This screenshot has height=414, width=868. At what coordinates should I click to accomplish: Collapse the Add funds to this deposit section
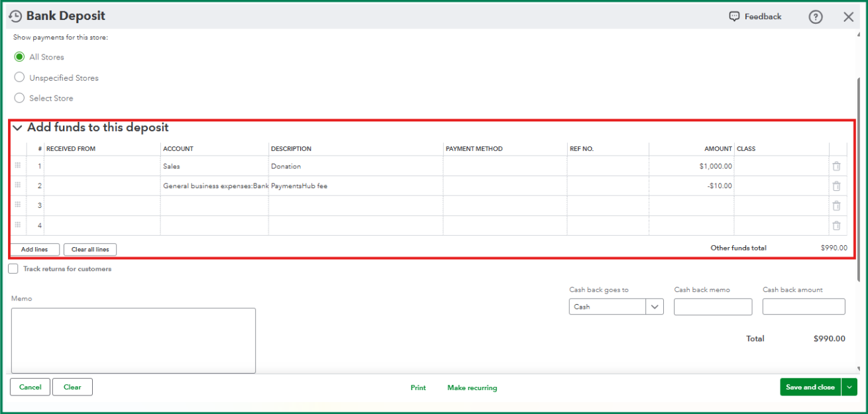18,128
